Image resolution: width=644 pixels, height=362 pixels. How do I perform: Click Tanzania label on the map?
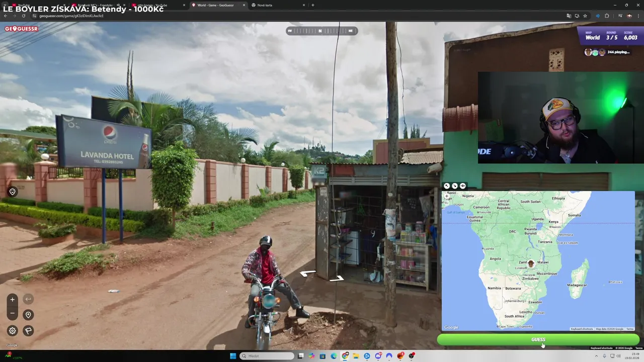click(x=545, y=242)
